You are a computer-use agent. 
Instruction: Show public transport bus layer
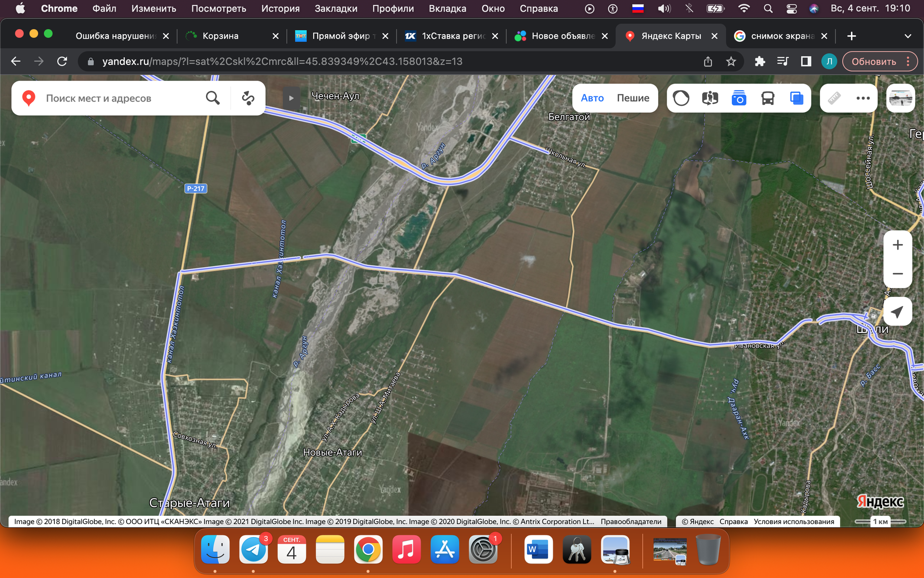pyautogui.click(x=768, y=98)
